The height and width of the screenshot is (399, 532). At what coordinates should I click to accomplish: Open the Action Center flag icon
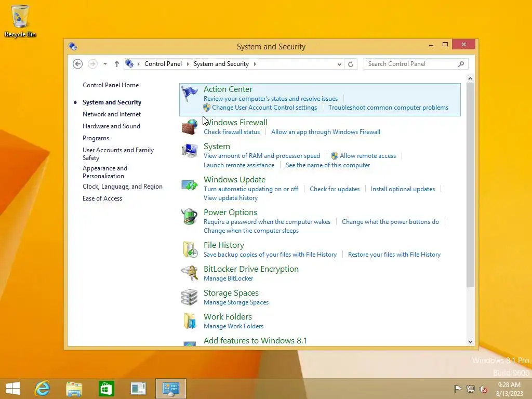[189, 94]
